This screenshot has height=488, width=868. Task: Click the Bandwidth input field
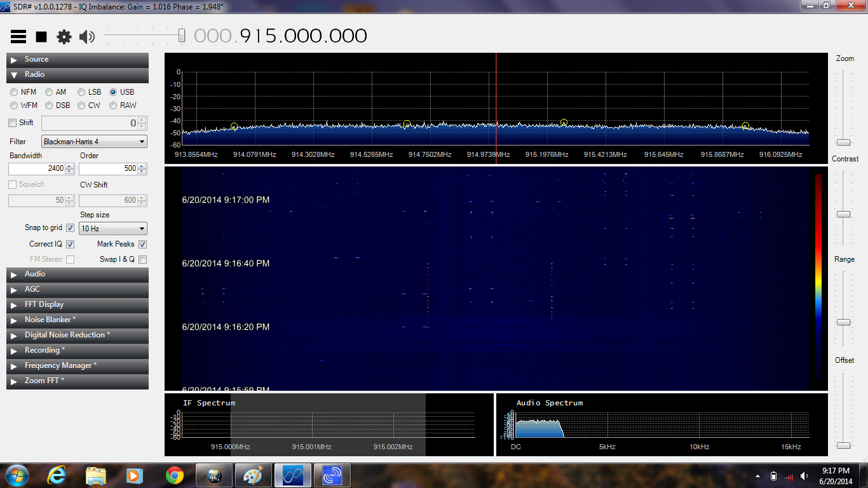pos(37,169)
